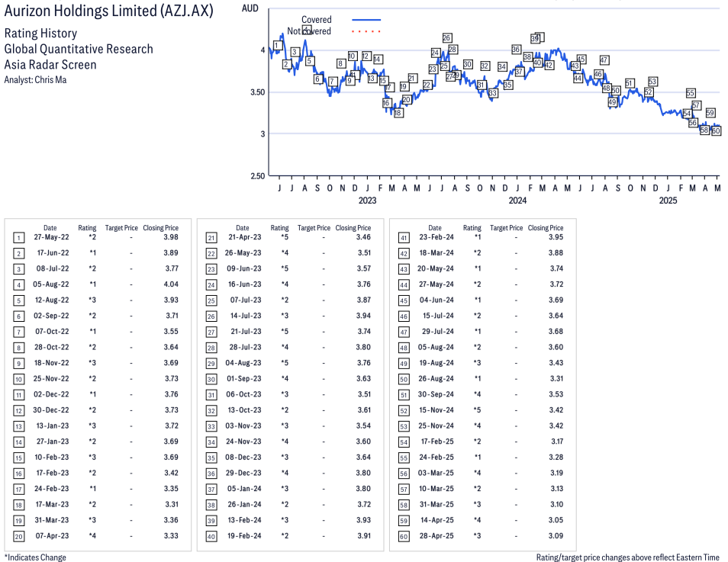The height and width of the screenshot is (562, 728).
Task: Select chart marker 14 on the graph
Action: coord(378,59)
